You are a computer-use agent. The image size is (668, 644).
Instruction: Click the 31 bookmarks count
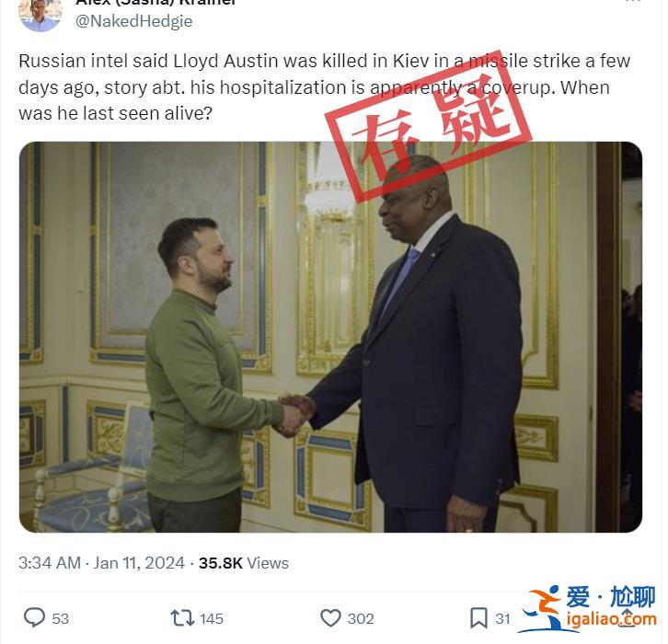[502, 618]
